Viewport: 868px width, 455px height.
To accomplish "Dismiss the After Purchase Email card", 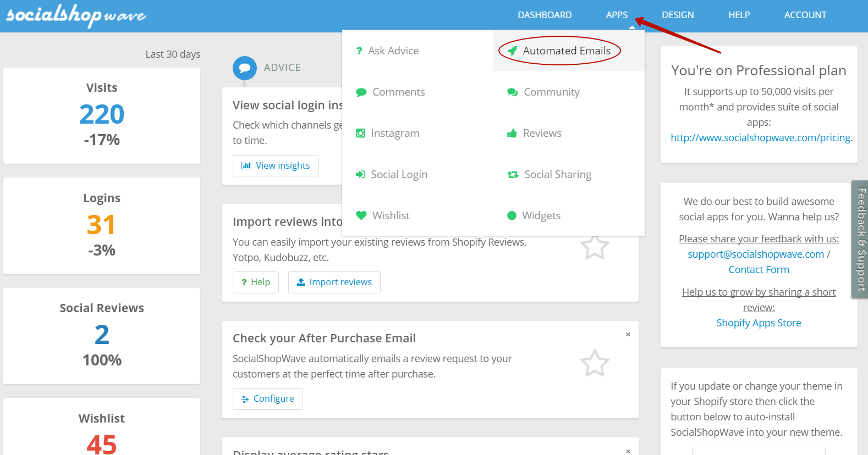I will 628,335.
